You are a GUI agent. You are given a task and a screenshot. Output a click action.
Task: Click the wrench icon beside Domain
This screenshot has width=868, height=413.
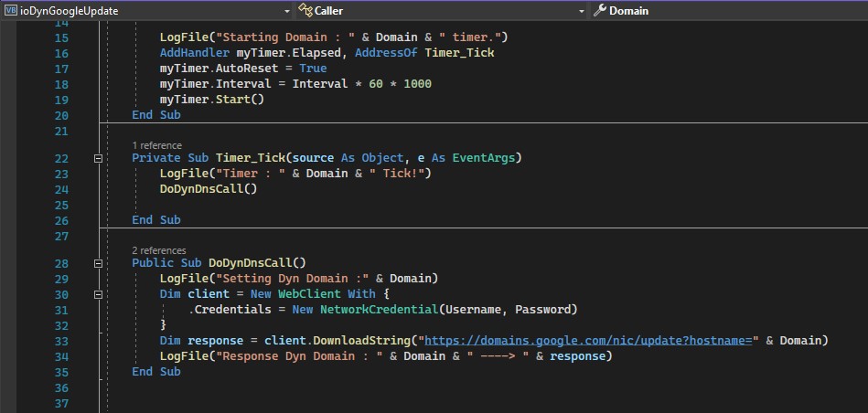tap(600, 10)
